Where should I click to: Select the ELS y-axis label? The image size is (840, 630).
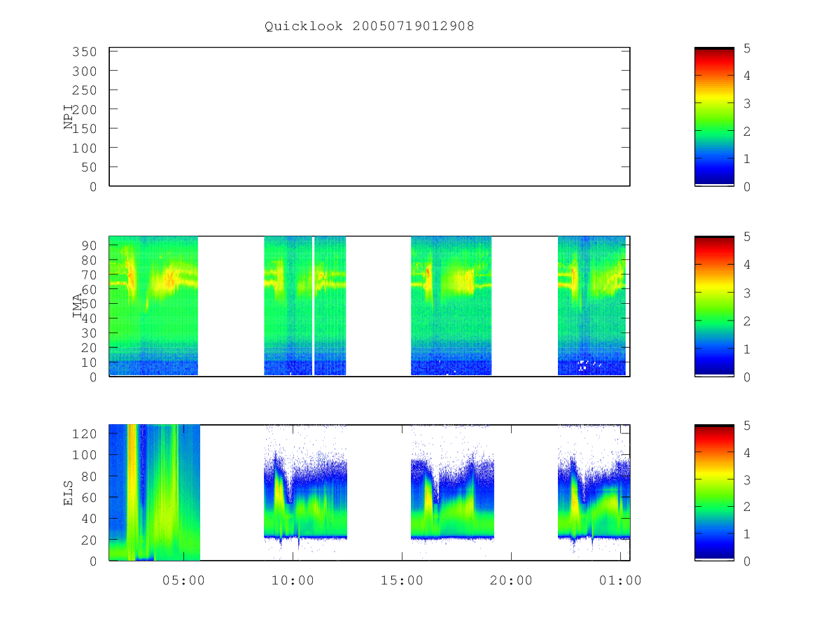point(69,493)
